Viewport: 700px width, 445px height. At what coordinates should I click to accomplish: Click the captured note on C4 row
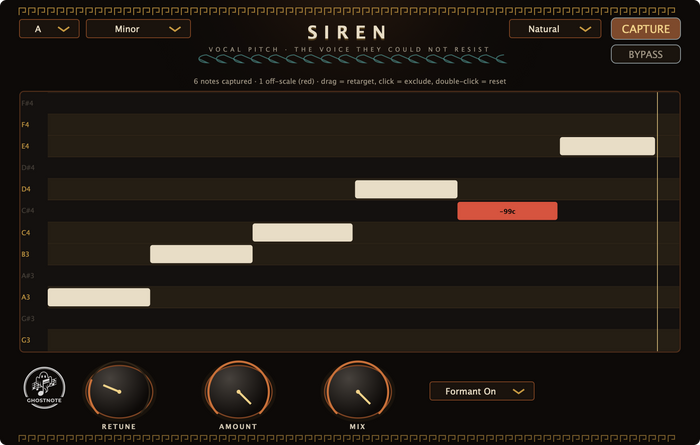[302, 233]
